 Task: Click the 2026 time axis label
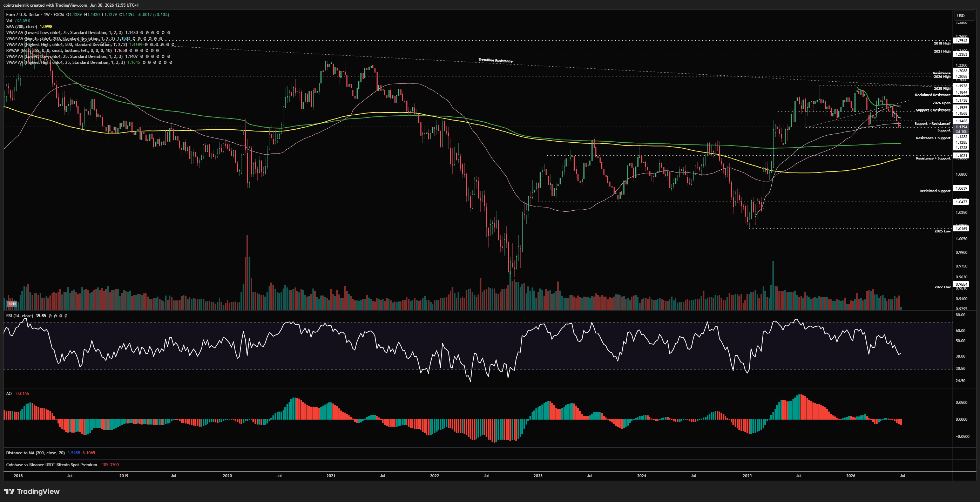[x=851, y=476]
